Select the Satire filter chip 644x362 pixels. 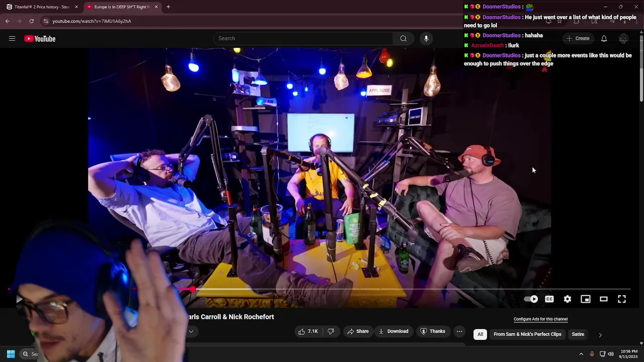(x=578, y=334)
